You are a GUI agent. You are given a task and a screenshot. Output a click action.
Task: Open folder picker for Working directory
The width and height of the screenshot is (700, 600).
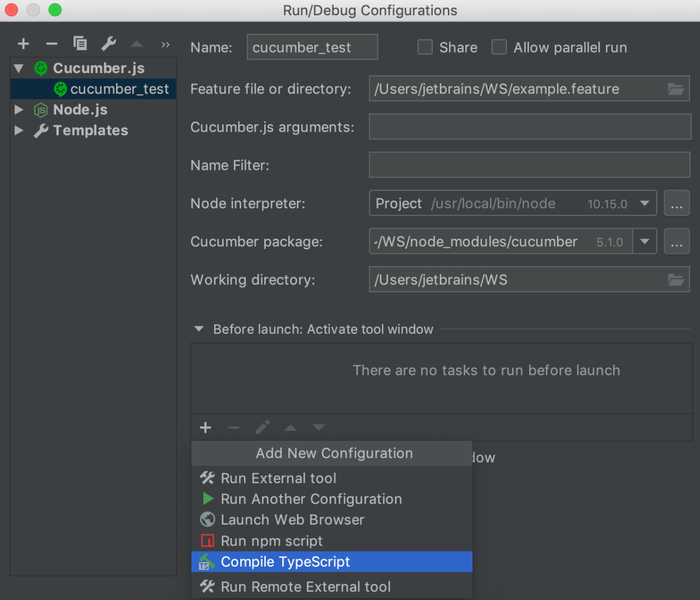675,279
